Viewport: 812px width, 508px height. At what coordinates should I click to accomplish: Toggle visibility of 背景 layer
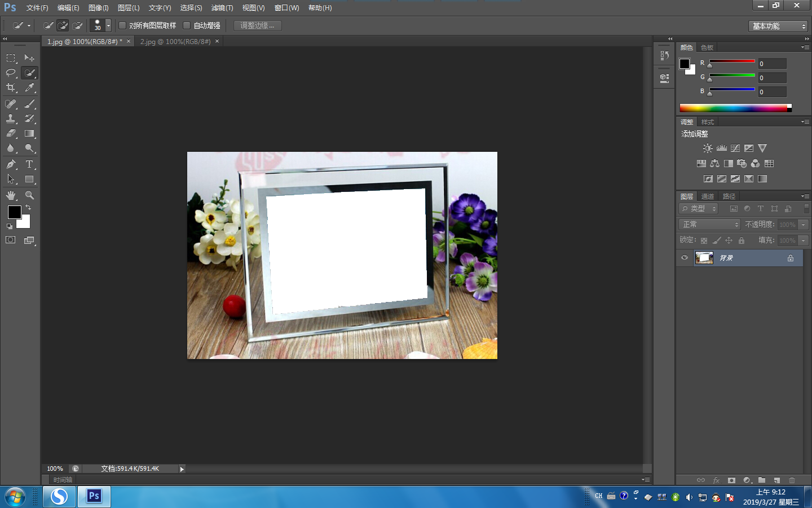(x=685, y=258)
